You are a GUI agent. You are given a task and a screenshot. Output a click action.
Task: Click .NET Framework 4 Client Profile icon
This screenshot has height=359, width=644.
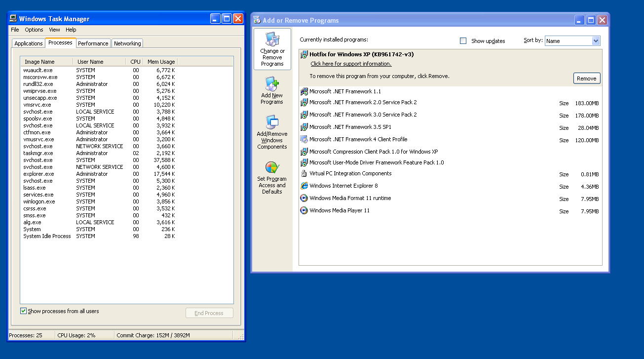tap(304, 139)
